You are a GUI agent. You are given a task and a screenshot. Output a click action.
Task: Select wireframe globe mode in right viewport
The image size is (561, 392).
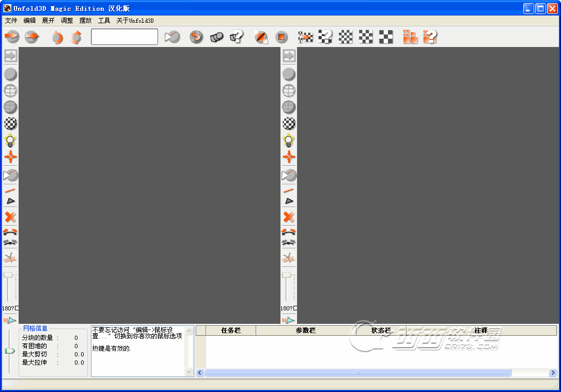[x=289, y=90]
